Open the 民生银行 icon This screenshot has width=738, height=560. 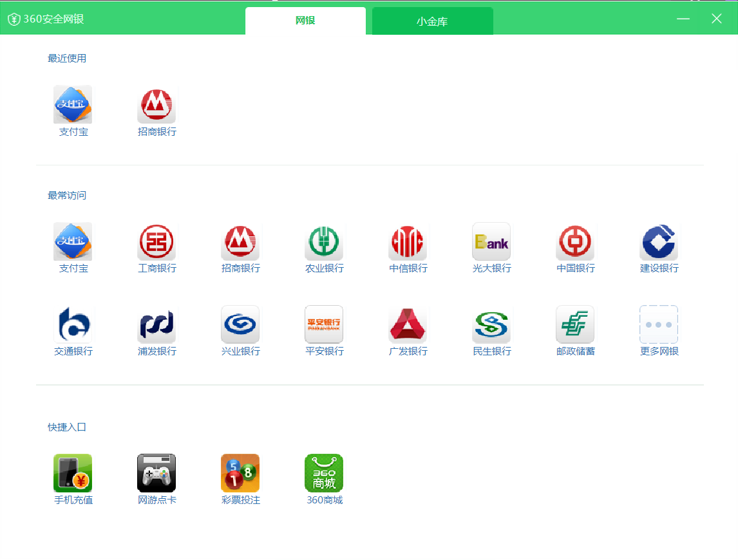point(492,324)
